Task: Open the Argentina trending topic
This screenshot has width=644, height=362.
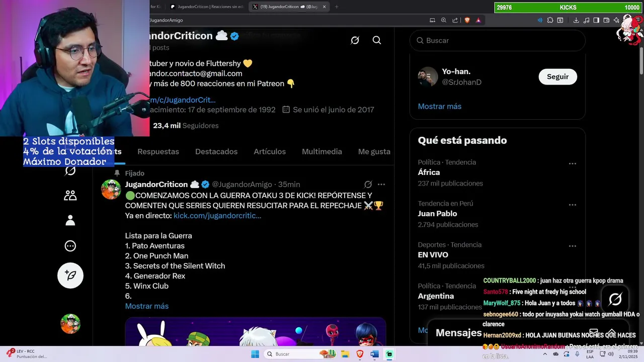Action: pos(436,296)
